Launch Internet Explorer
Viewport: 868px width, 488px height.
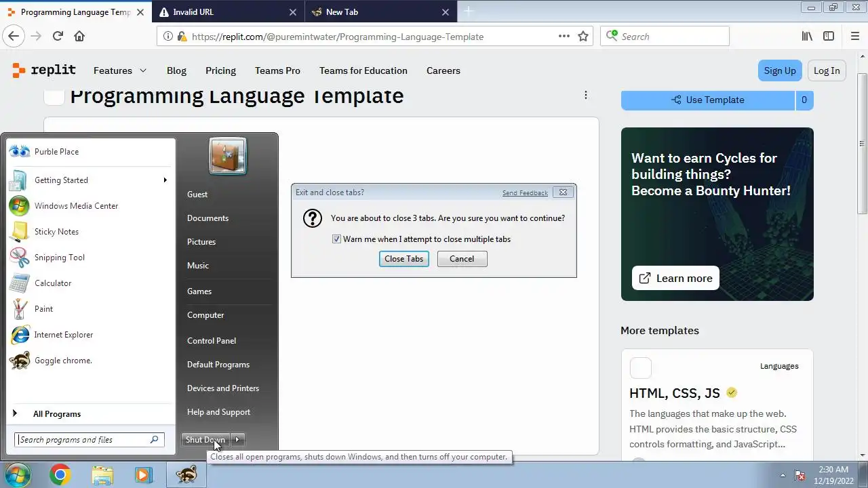click(91, 335)
